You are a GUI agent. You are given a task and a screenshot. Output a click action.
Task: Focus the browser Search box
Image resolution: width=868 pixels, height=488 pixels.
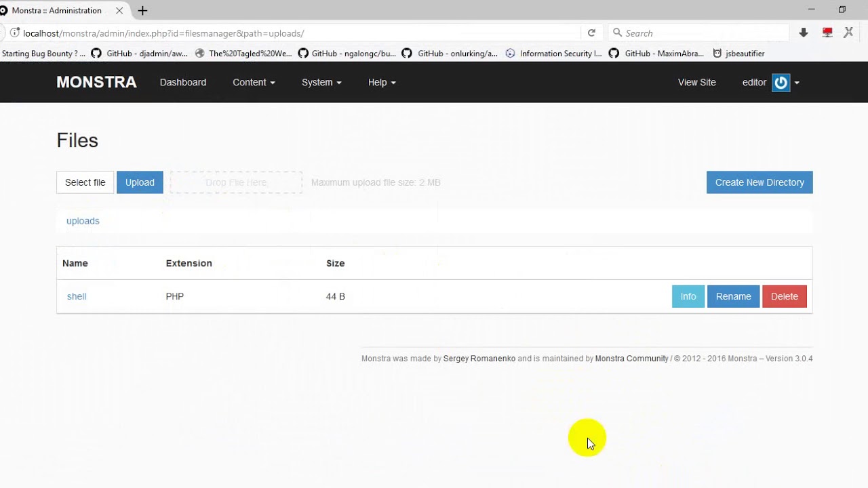click(698, 33)
